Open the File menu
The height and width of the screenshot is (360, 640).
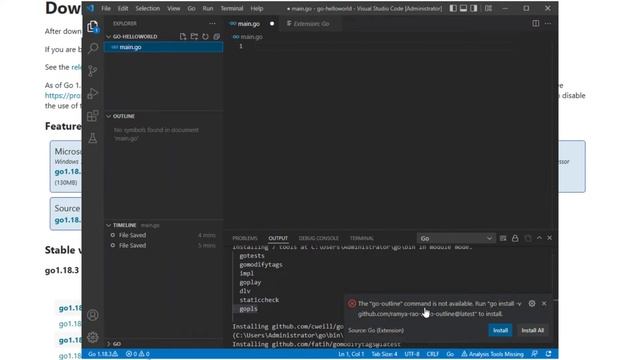point(106,8)
